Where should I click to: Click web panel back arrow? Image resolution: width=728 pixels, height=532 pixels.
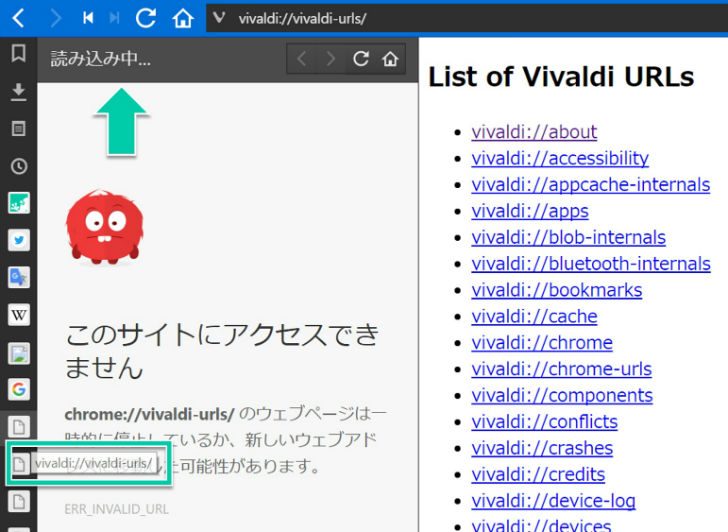click(x=301, y=59)
